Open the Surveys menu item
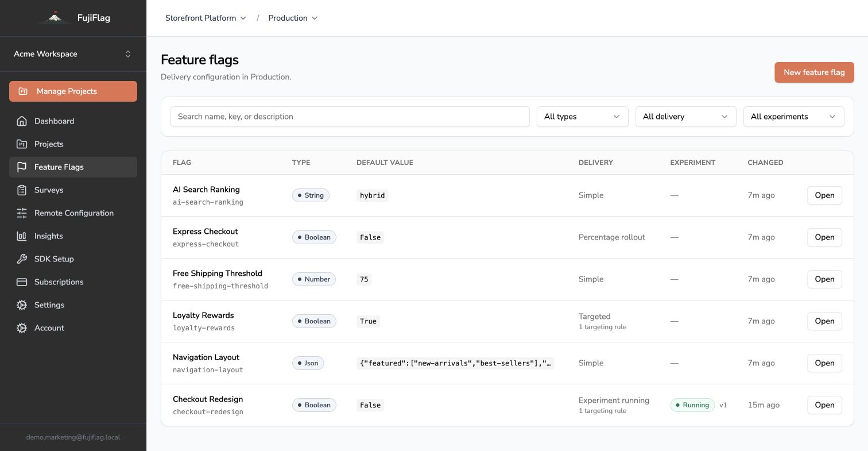Image resolution: width=868 pixels, height=451 pixels. 73,190
